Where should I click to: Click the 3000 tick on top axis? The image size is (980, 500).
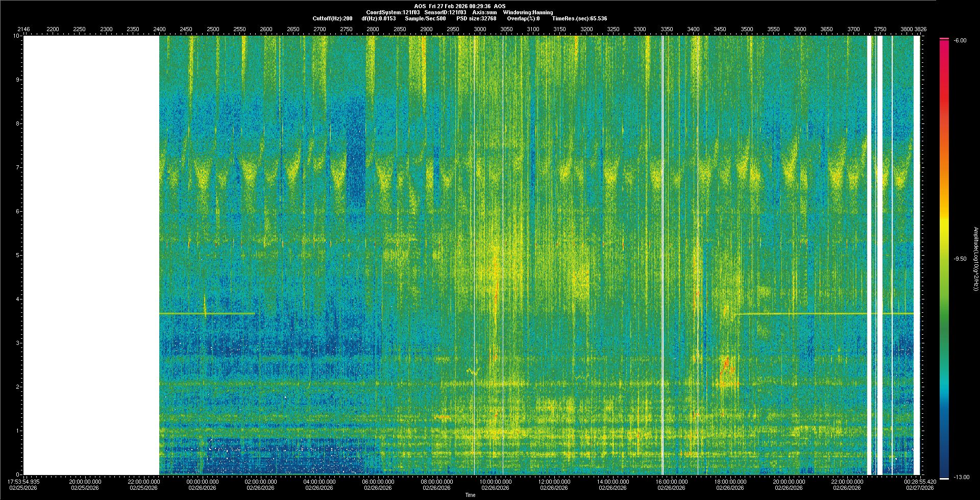coord(479,29)
